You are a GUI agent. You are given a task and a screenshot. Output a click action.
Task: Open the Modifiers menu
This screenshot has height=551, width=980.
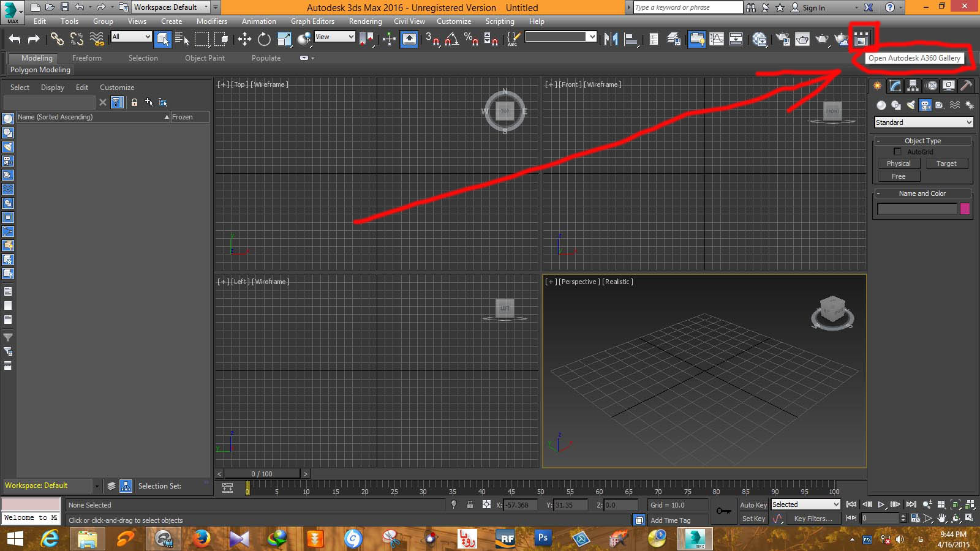[x=212, y=21]
